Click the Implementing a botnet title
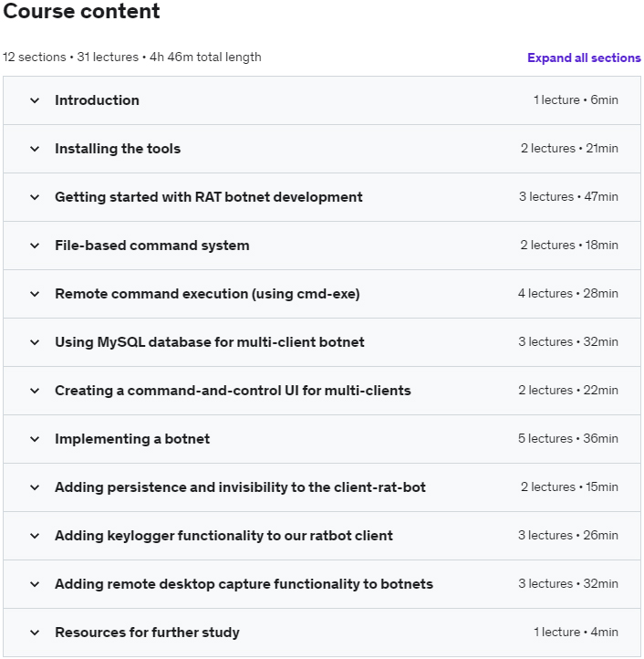The width and height of the screenshot is (644, 659). [132, 439]
